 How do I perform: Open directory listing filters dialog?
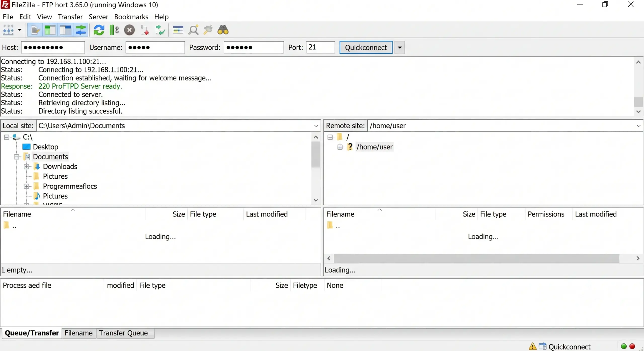[178, 30]
